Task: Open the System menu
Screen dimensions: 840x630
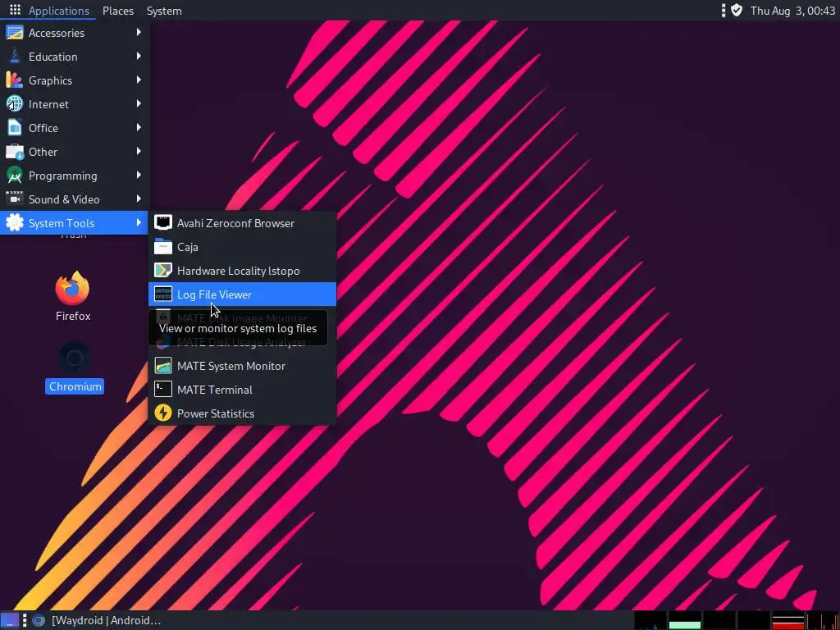Action: coord(164,11)
